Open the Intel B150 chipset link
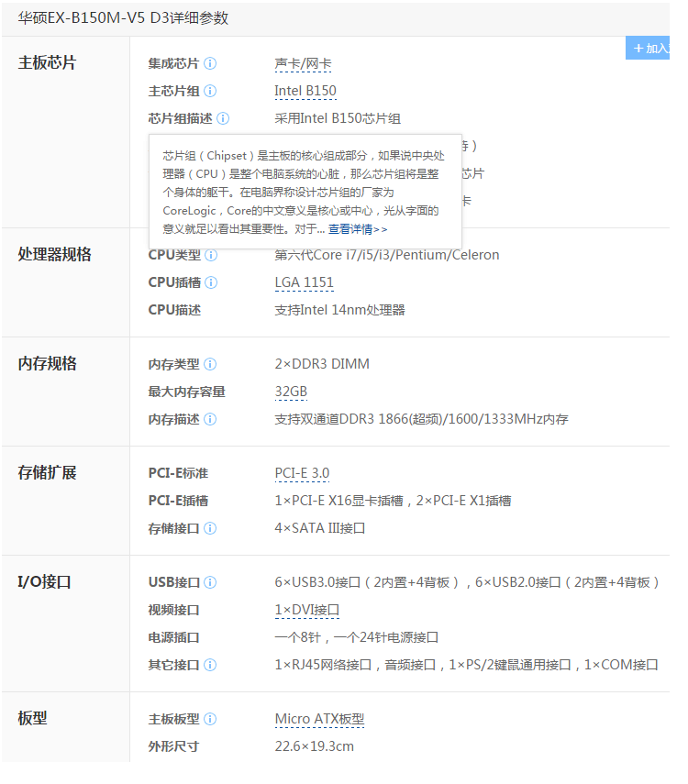Screen dimensions: 688x784 pyautogui.click(x=305, y=91)
